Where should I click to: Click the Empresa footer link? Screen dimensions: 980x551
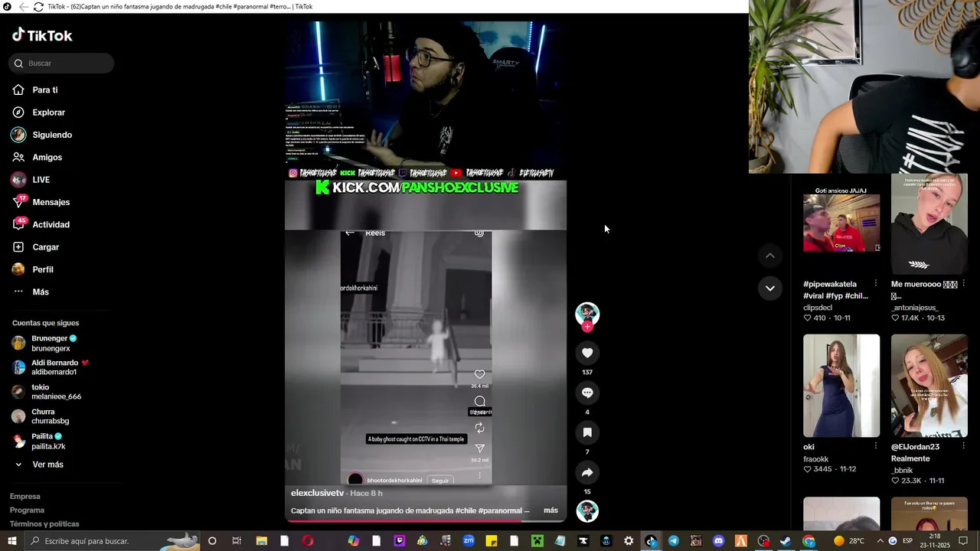coord(24,497)
